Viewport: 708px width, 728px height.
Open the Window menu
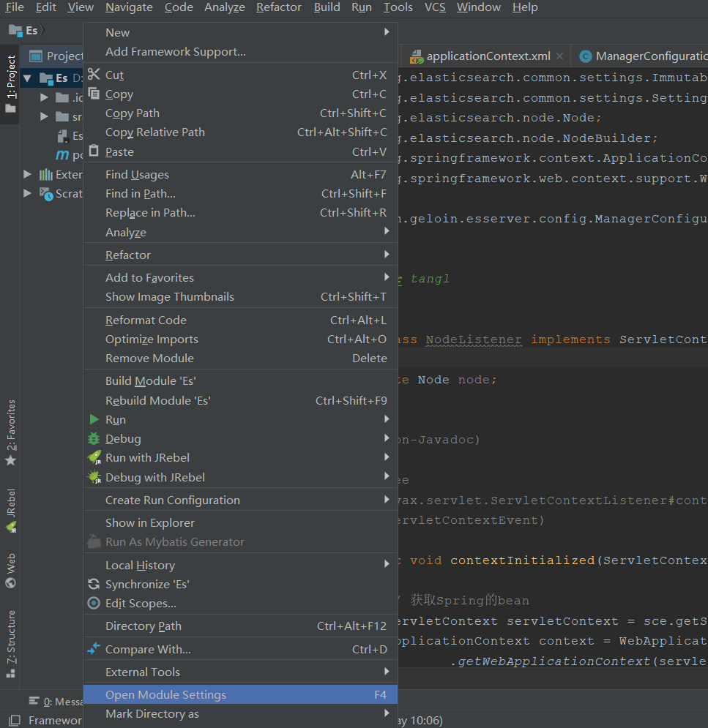pyautogui.click(x=479, y=7)
